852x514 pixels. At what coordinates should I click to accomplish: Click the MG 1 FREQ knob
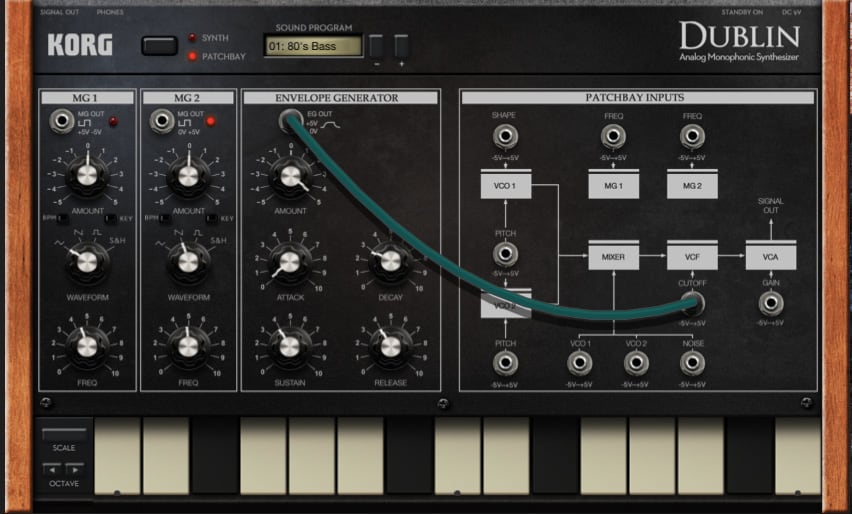(x=87, y=347)
